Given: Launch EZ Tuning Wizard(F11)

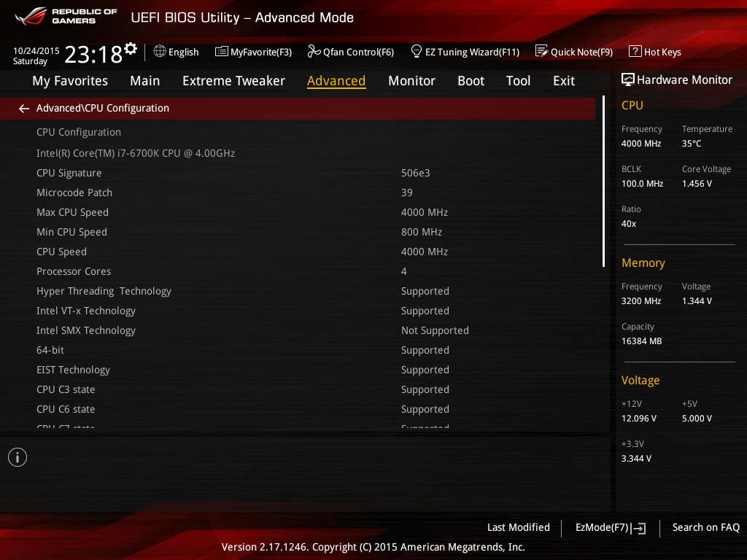Looking at the screenshot, I should (x=465, y=52).
